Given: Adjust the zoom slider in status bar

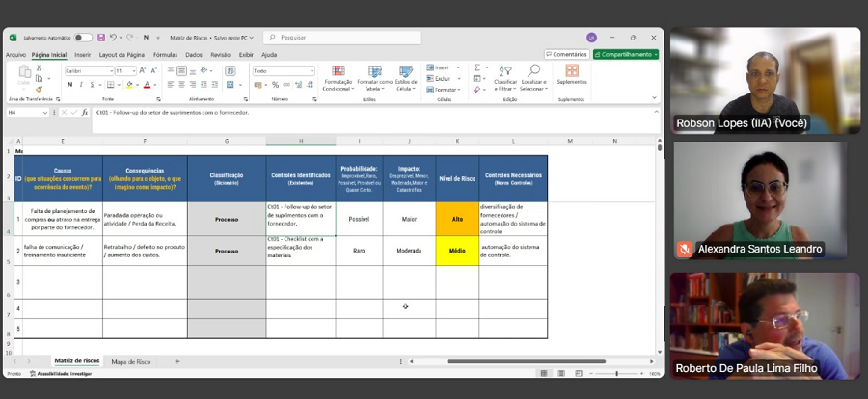Looking at the screenshot, I should [x=617, y=373].
